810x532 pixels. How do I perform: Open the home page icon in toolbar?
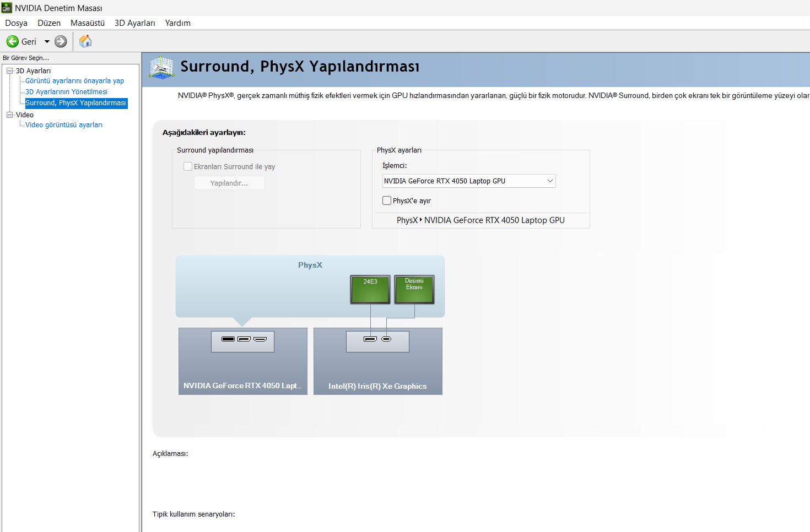point(85,41)
